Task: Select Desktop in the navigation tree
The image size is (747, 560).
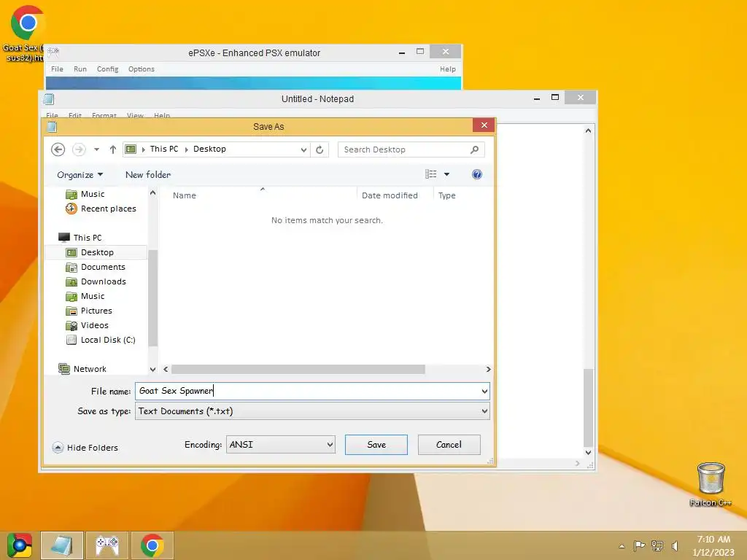Action: pos(97,252)
